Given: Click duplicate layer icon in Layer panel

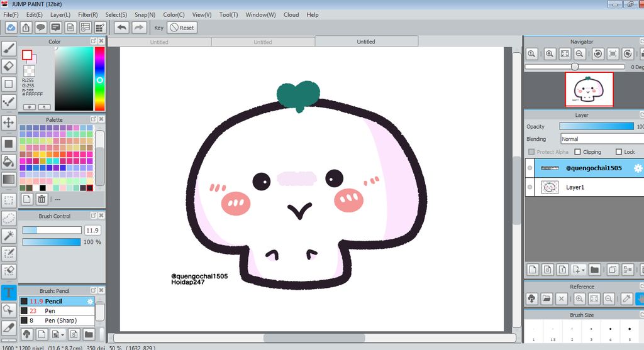Looking at the screenshot, I should (x=613, y=270).
